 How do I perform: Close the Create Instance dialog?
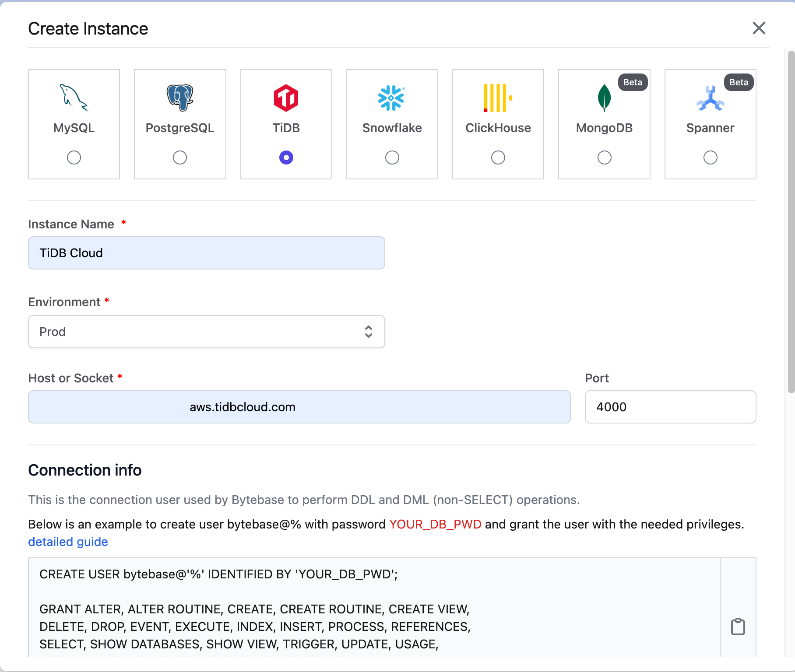(759, 28)
